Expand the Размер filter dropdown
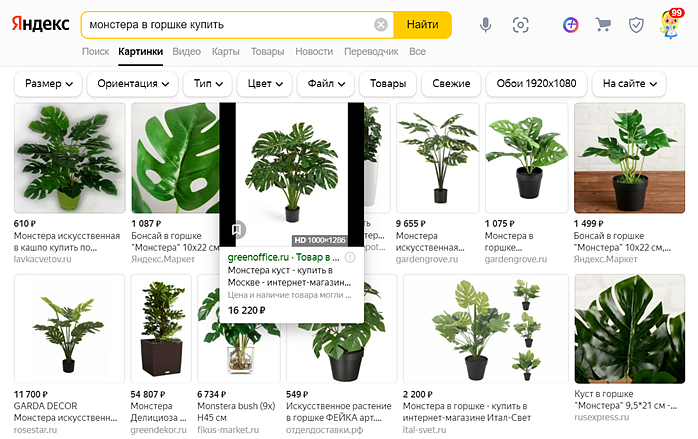The width and height of the screenshot is (698, 439). pos(48,84)
